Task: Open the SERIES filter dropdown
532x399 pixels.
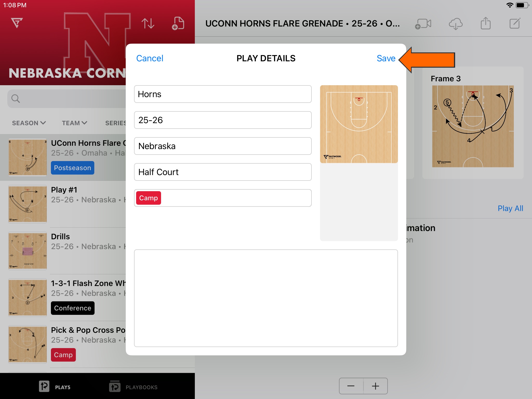Action: (x=115, y=123)
